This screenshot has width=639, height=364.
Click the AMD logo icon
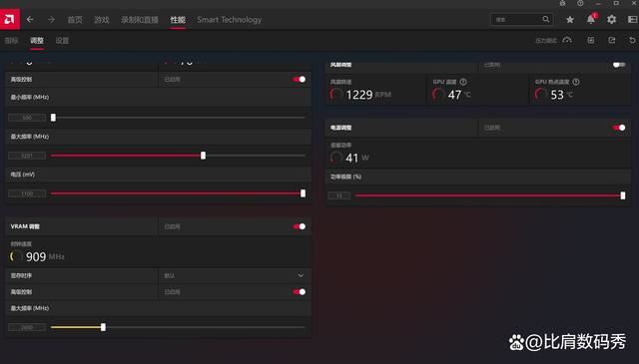[x=10, y=19]
